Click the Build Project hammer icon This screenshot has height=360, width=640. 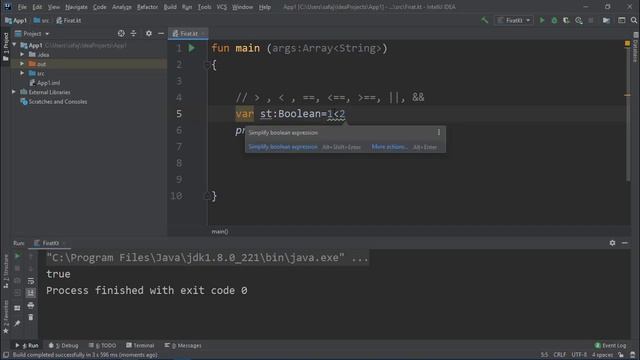484,20
